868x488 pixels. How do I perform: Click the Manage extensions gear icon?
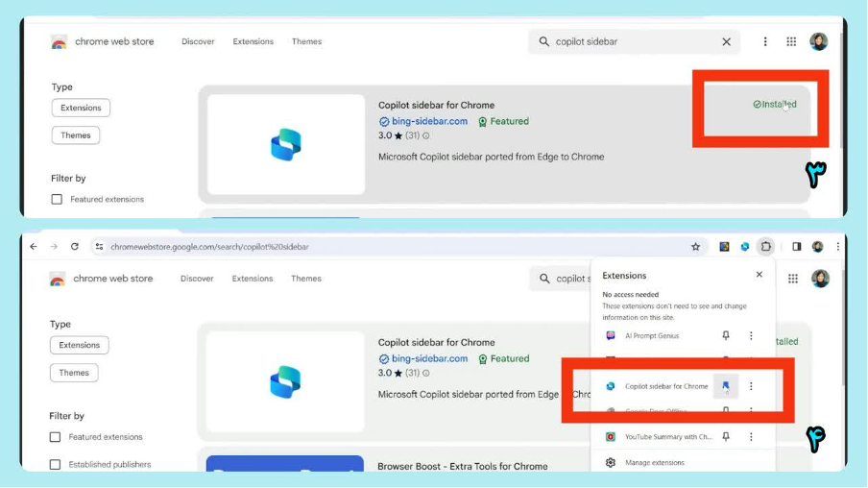pyautogui.click(x=611, y=463)
